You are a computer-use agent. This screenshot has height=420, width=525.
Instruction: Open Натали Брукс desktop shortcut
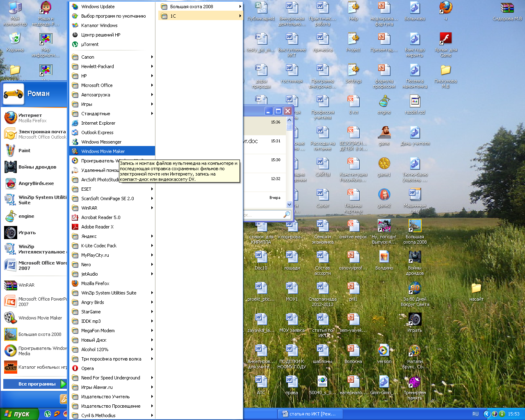[x=415, y=356]
